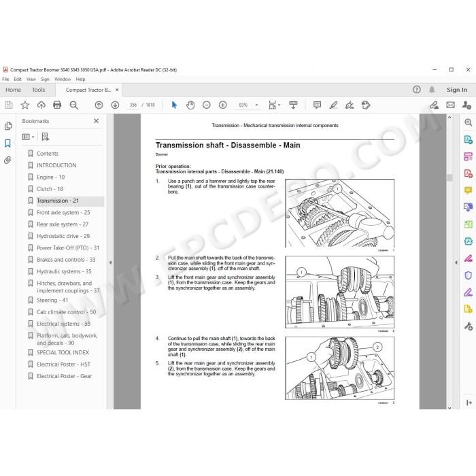Open the SPECIAL TOOL INDEX bookmark
The height and width of the screenshot is (476, 476).
point(63,353)
